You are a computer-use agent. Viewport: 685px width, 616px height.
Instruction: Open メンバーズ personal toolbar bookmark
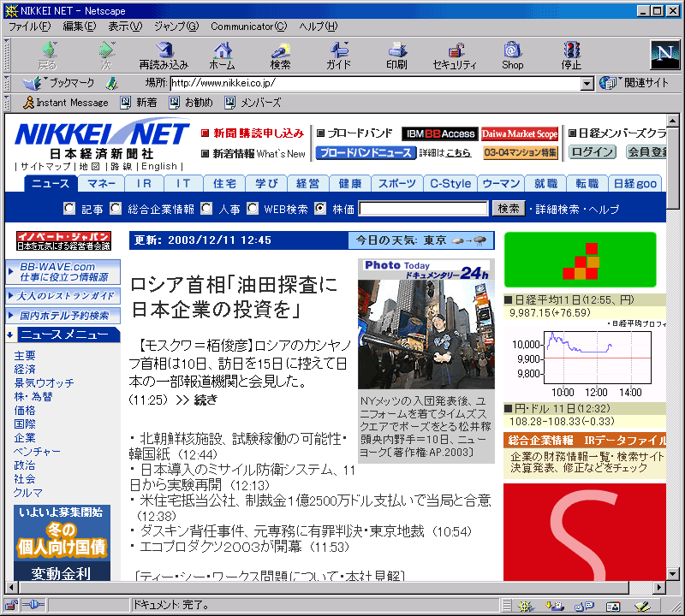(253, 103)
